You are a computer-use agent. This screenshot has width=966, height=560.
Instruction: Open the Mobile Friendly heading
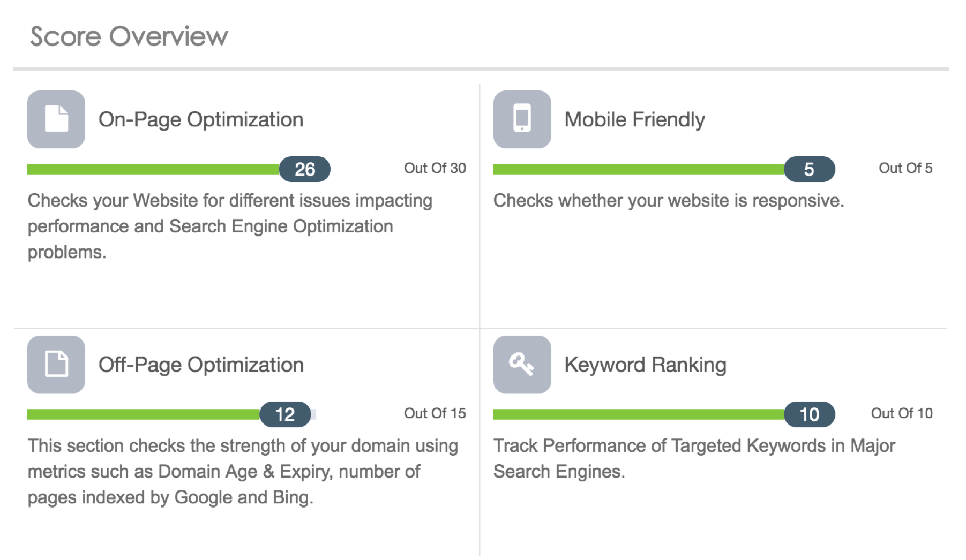click(x=635, y=120)
